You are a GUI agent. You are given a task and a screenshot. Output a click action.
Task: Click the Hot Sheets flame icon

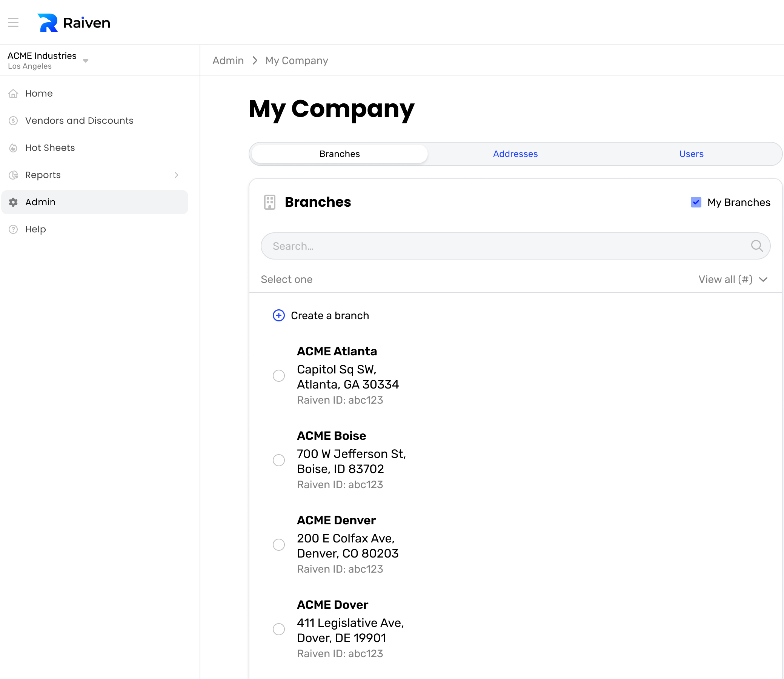(x=13, y=148)
